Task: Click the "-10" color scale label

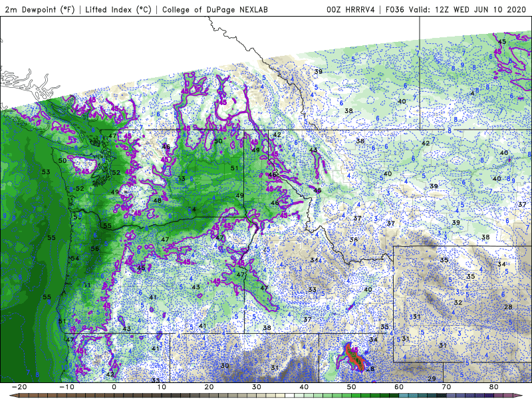Action: 66,387
